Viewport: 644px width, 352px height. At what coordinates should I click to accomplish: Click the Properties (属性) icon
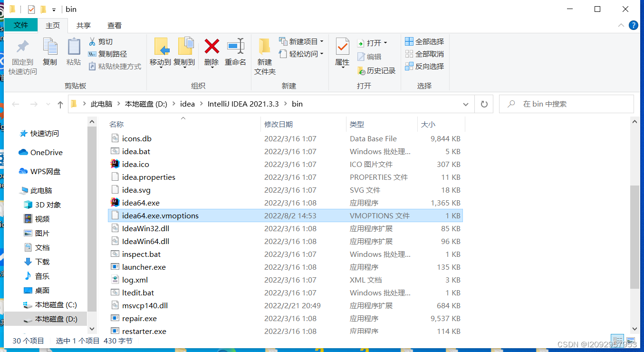(342, 47)
